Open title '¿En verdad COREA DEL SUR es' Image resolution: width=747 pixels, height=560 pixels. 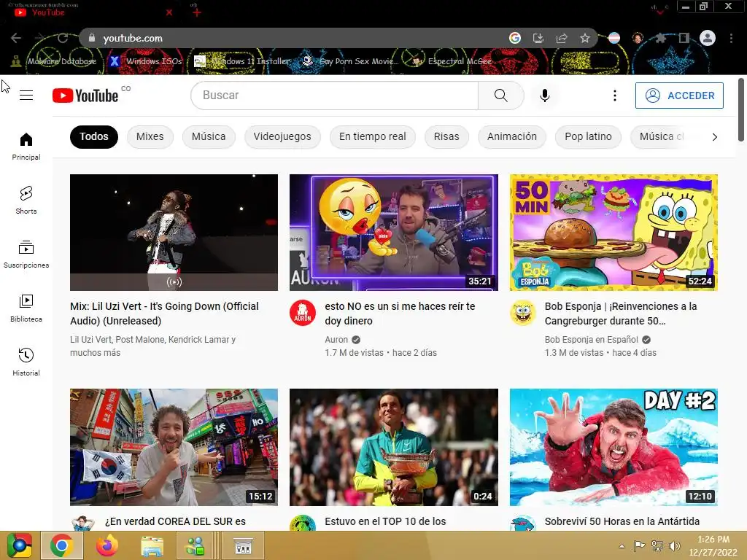[175, 521]
